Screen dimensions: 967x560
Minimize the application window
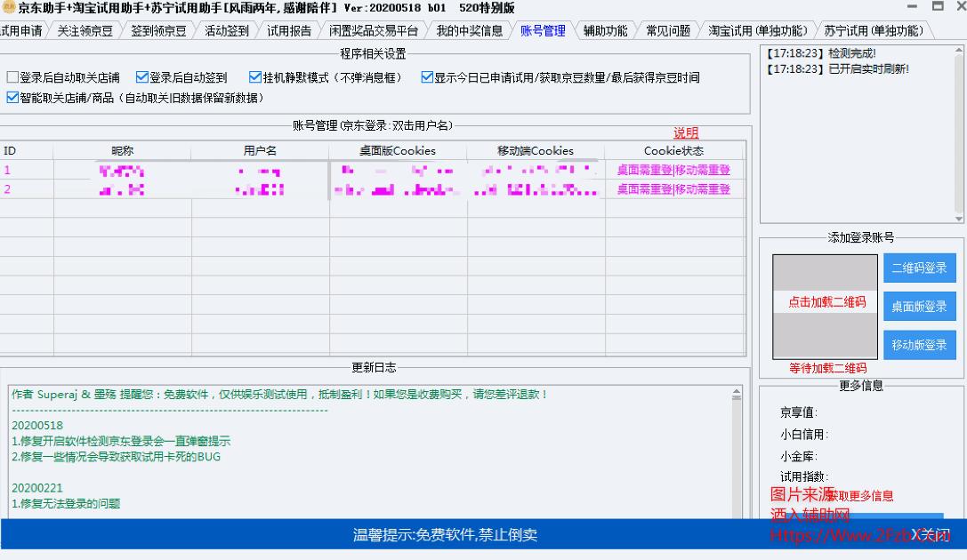912,6
